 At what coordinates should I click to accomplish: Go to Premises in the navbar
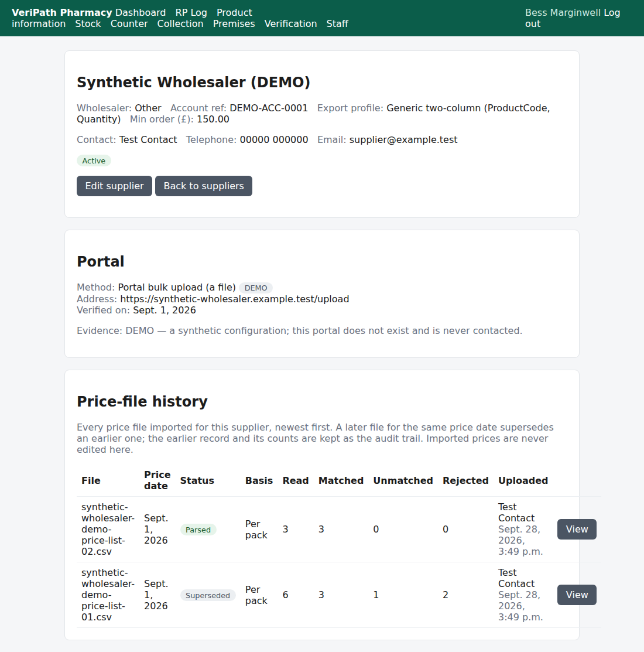234,23
